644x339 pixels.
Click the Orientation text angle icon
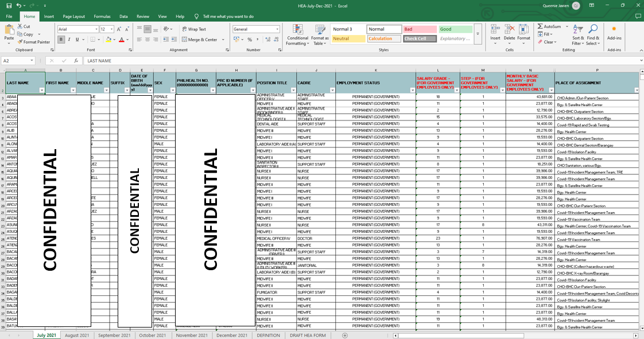click(166, 29)
